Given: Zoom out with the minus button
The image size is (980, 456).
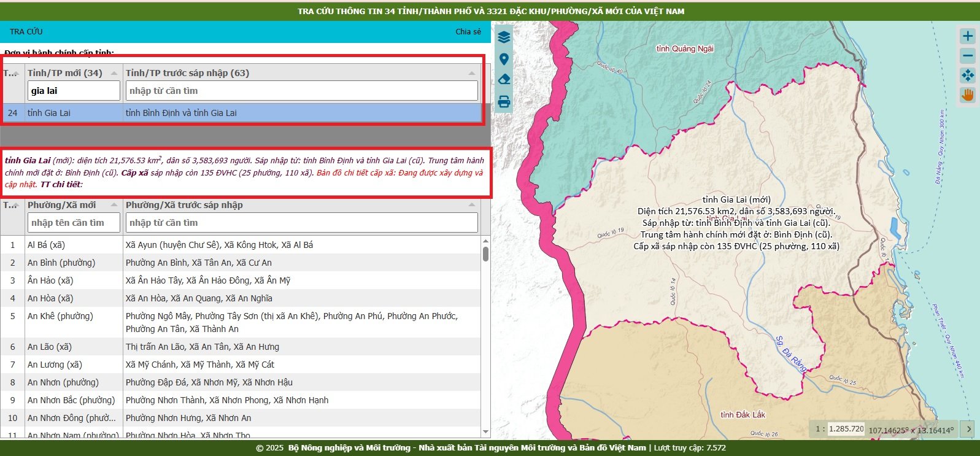Looking at the screenshot, I should coord(968,56).
